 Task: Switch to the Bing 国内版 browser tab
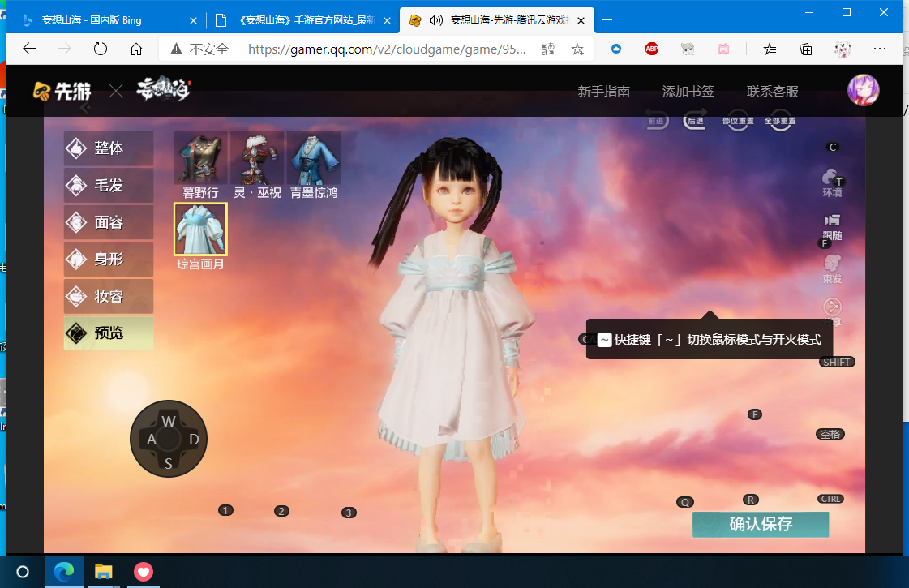[x=109, y=20]
